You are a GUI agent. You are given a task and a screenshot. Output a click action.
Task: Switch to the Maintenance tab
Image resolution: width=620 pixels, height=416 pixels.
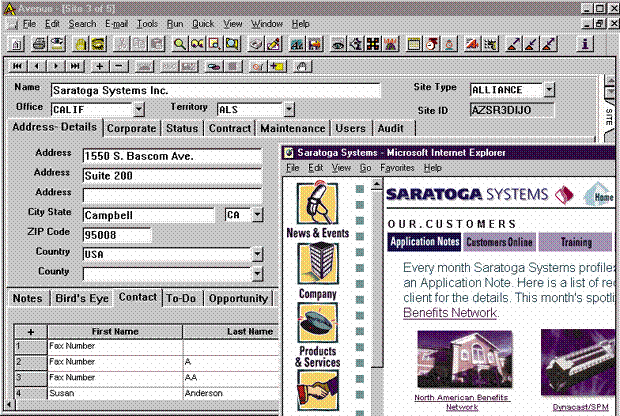click(293, 129)
